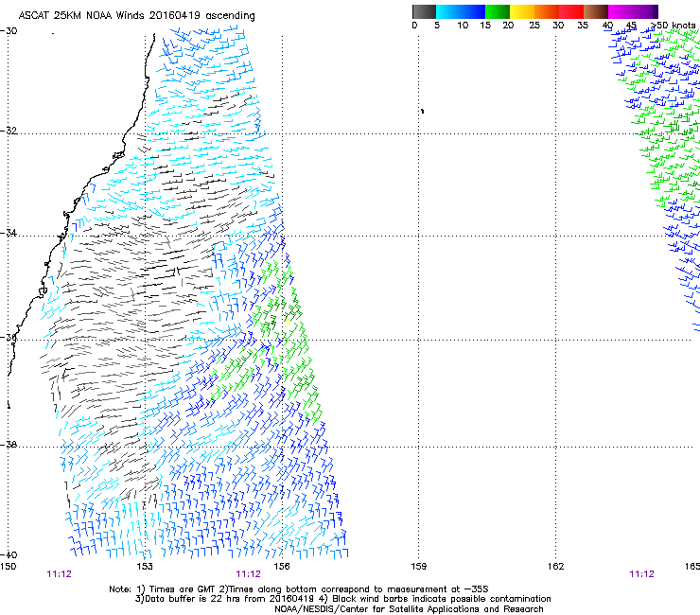Image resolution: width=700 pixels, height=615 pixels.
Task: Click the 11:12 timestamp beside the 156 label
Action: [x=248, y=574]
